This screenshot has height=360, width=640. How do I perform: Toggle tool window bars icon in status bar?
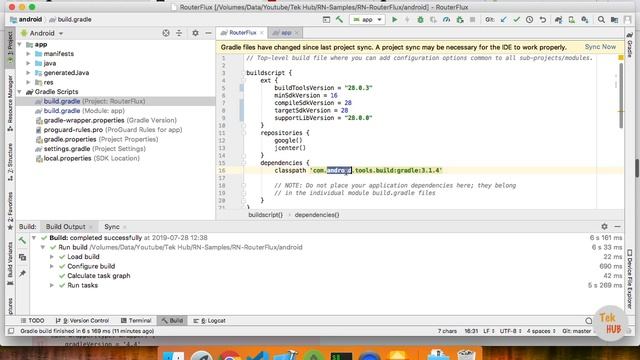pyautogui.click(x=11, y=331)
